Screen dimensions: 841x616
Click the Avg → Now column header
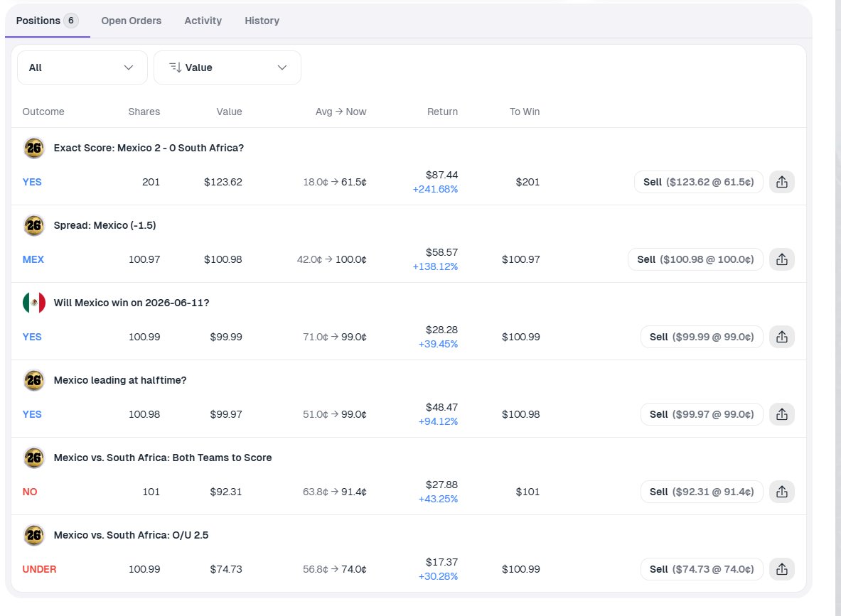coord(341,112)
